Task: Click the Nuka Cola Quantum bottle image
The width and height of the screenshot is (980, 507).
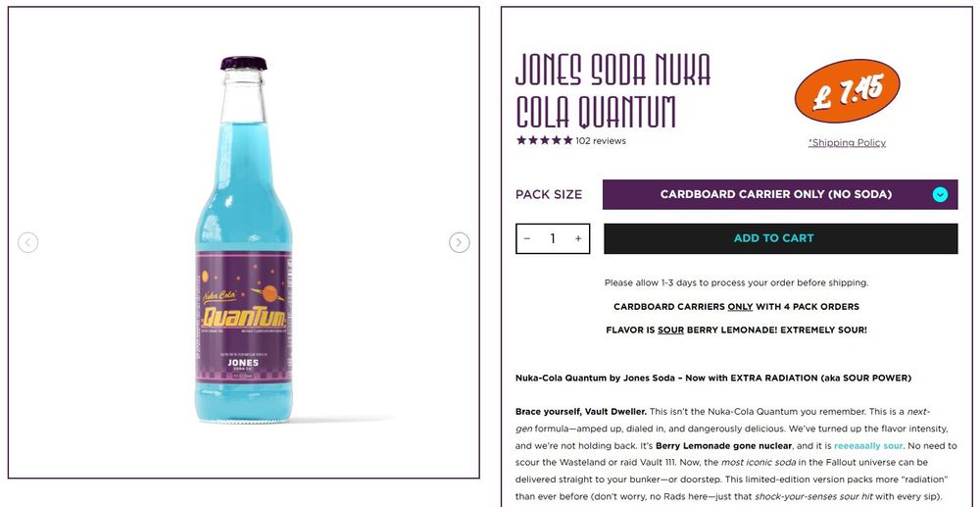Action: pyautogui.click(x=244, y=240)
